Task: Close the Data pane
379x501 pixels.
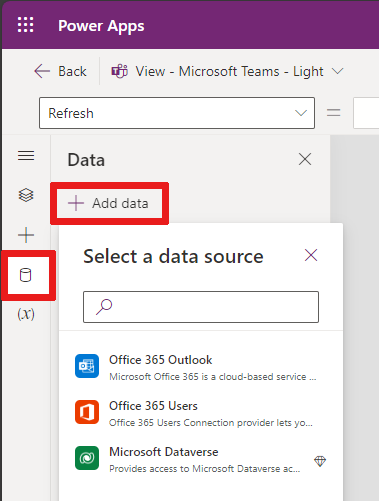Action: pyautogui.click(x=305, y=159)
